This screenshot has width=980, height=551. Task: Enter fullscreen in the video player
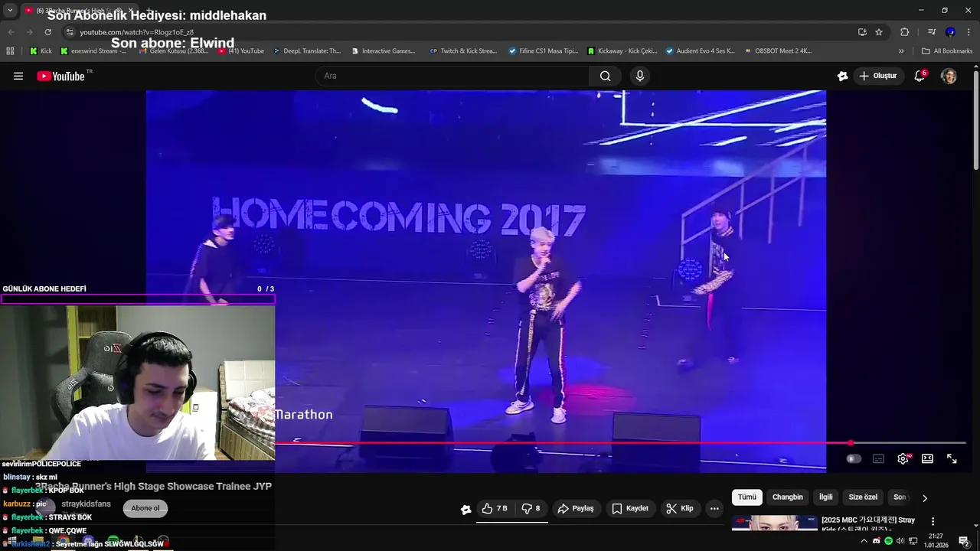coord(952,458)
